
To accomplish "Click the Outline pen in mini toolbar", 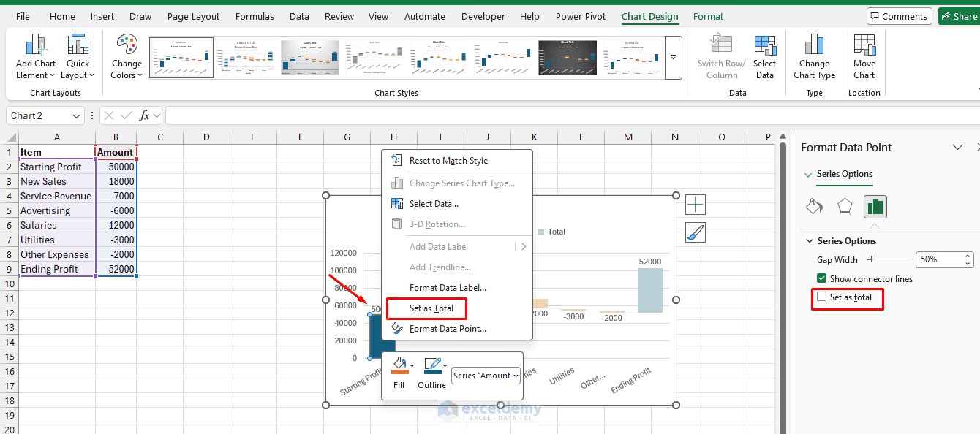I will pos(432,367).
